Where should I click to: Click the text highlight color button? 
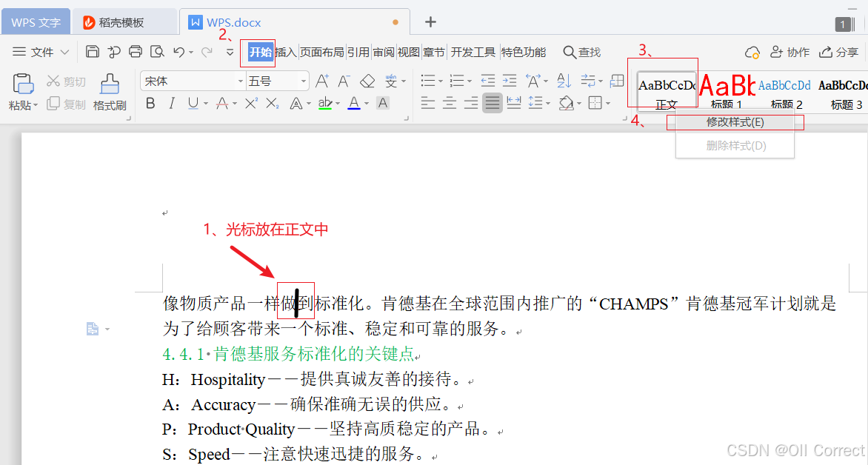pyautogui.click(x=325, y=104)
